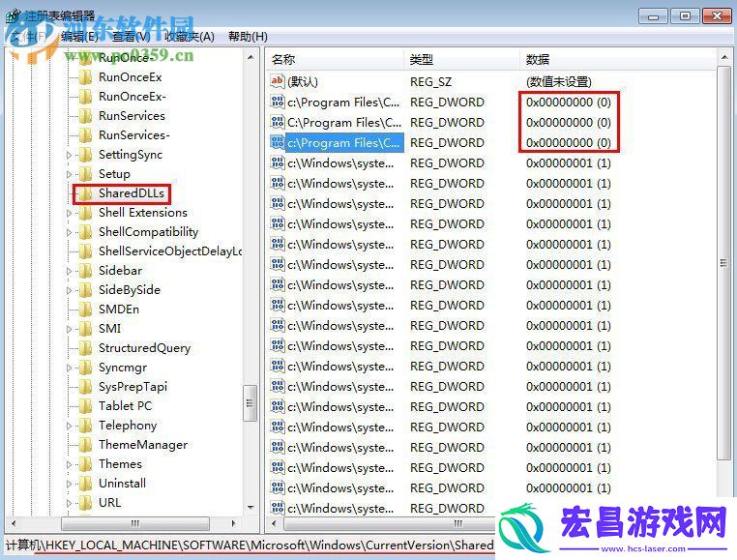Expand the Syncmgr tree node
The image size is (737, 560).
[x=69, y=368]
